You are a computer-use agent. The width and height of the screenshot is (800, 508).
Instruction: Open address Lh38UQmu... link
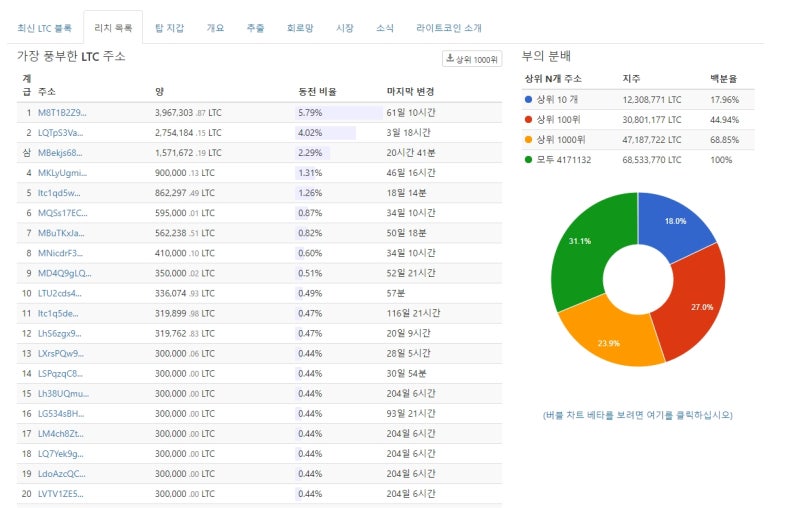tap(63, 394)
